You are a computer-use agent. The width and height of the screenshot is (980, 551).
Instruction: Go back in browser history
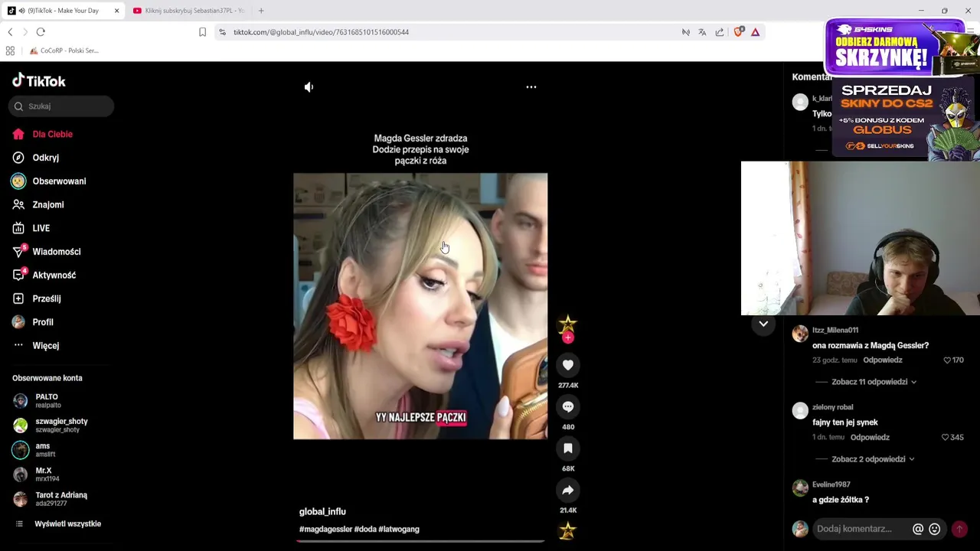pyautogui.click(x=10, y=32)
